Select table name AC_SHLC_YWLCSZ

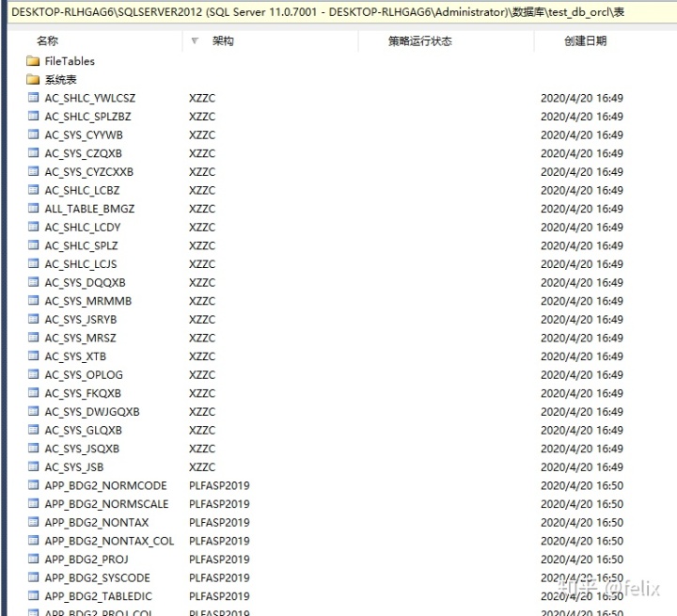90,98
